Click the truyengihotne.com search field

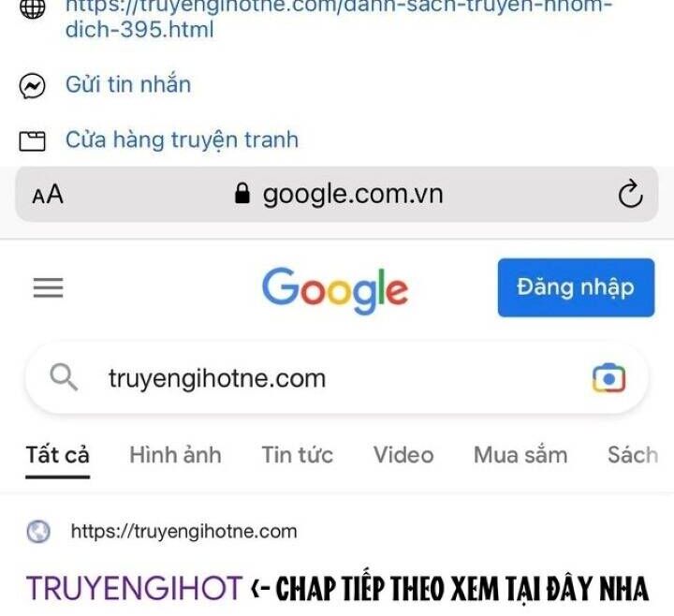[337, 378]
